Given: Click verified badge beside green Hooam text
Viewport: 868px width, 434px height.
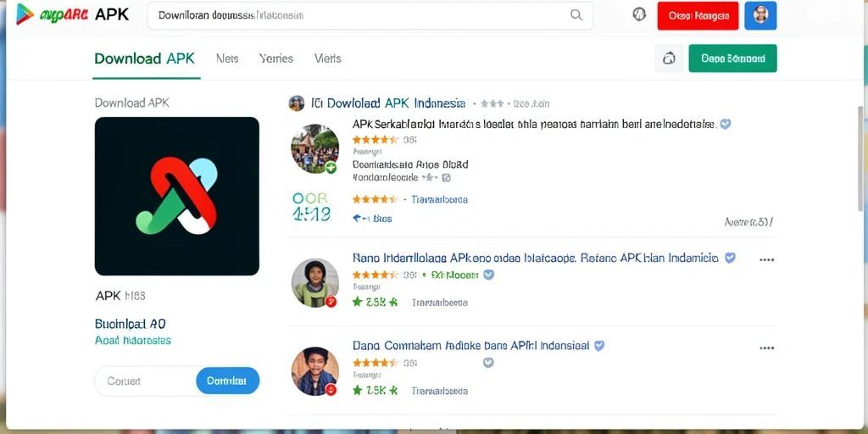Looking at the screenshot, I should 489,274.
